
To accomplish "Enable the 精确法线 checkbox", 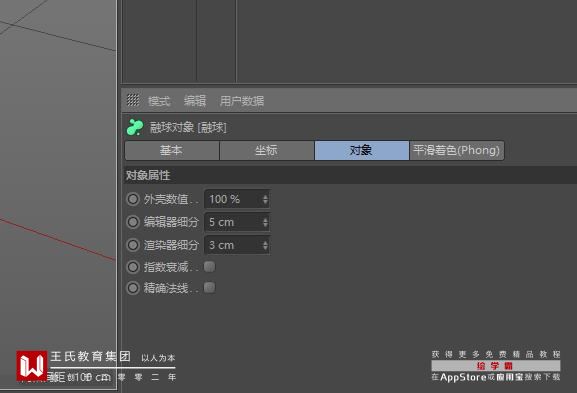I will coord(209,287).
